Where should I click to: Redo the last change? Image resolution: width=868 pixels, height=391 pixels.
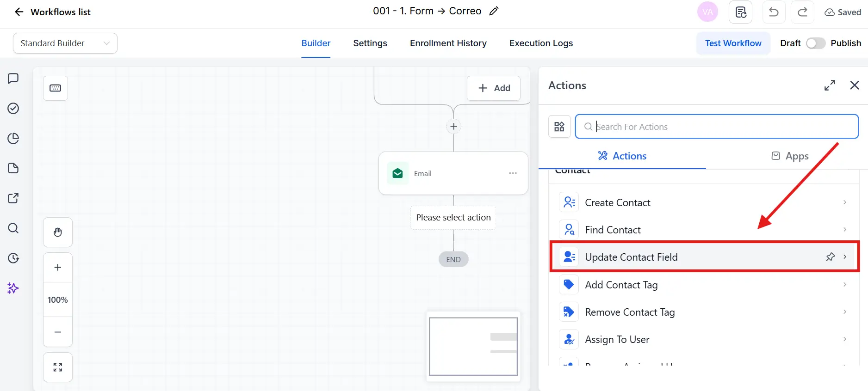[802, 12]
